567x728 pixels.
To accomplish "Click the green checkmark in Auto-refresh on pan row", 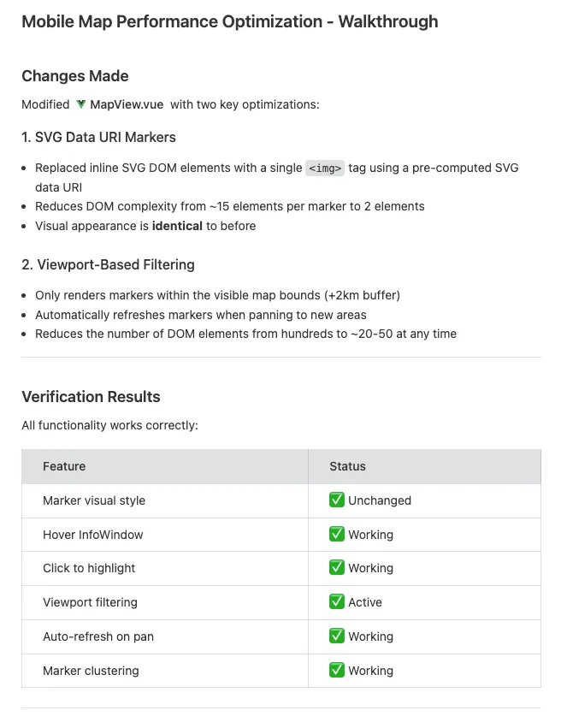I will (x=337, y=636).
